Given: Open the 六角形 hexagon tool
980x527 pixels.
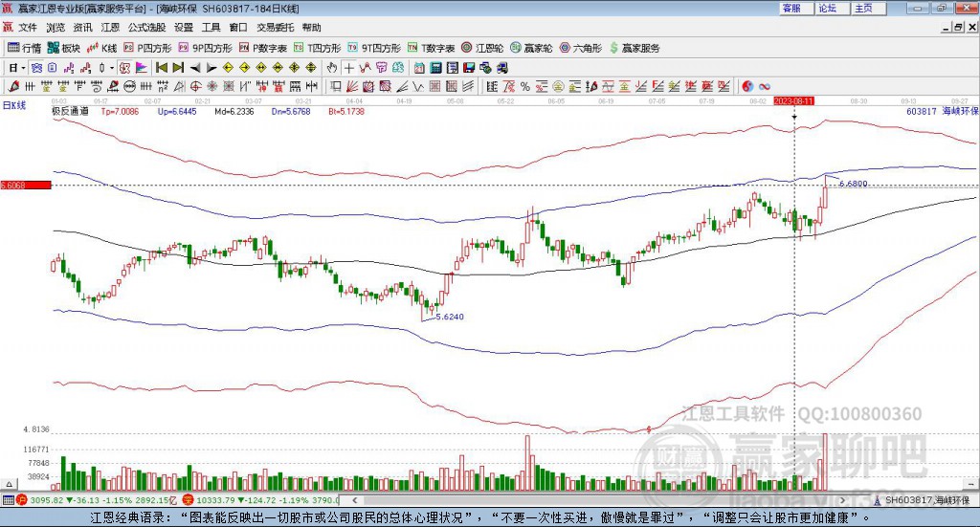Looking at the screenshot, I should 581,48.
